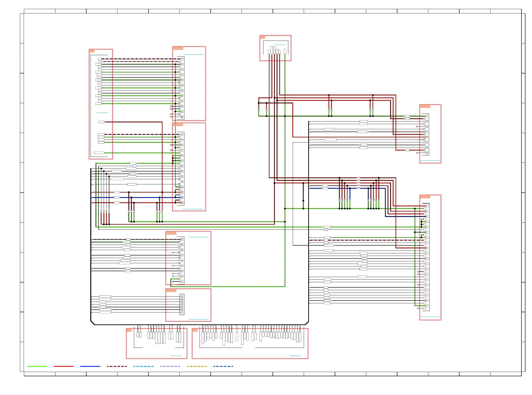
Task: Click cyan link at bottom of wide bottom block
Action: (295, 356)
